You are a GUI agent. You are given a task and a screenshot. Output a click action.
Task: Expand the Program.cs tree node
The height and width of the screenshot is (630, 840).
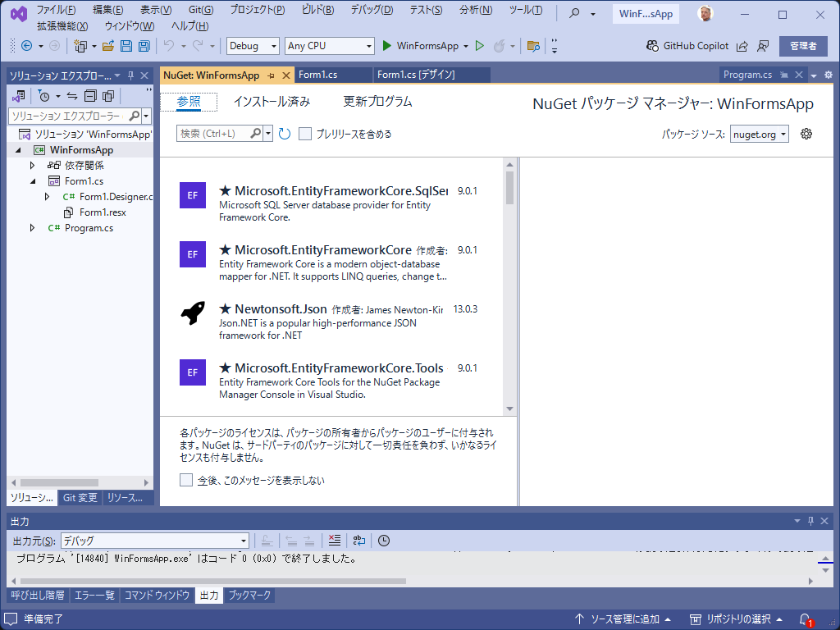point(32,228)
